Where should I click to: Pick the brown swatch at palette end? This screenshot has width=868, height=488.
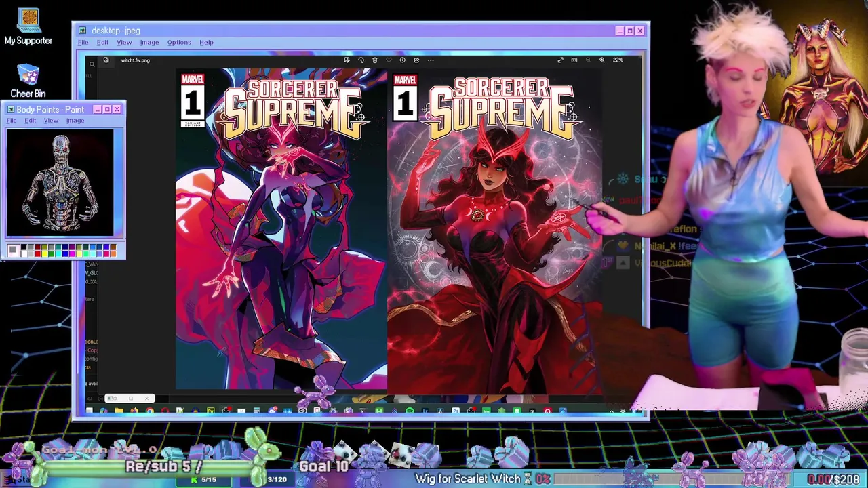(x=113, y=247)
